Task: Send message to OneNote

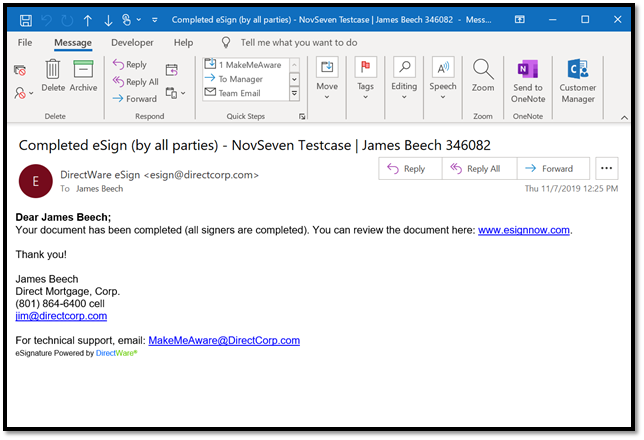Action: [x=528, y=81]
